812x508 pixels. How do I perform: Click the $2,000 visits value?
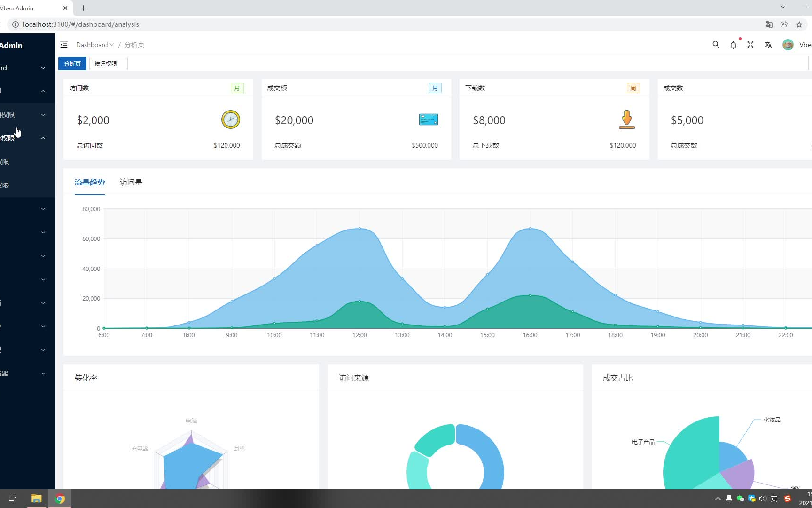pos(93,120)
